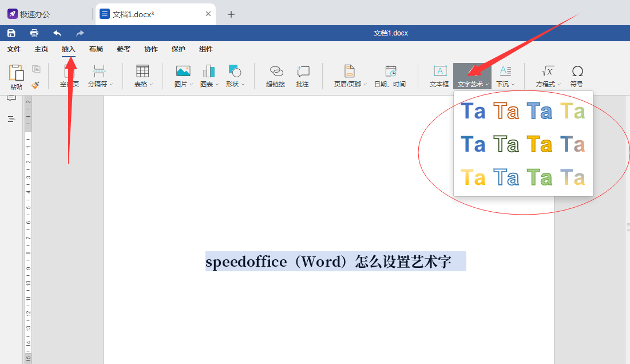This screenshot has width=630, height=364.
Task: Insert a text box with 文本框
Action: point(439,76)
